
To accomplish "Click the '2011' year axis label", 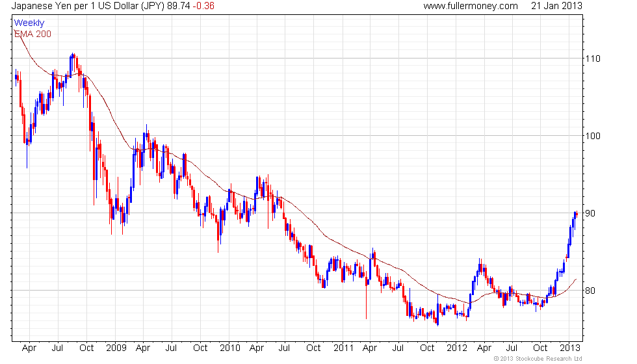I will 343,348.
